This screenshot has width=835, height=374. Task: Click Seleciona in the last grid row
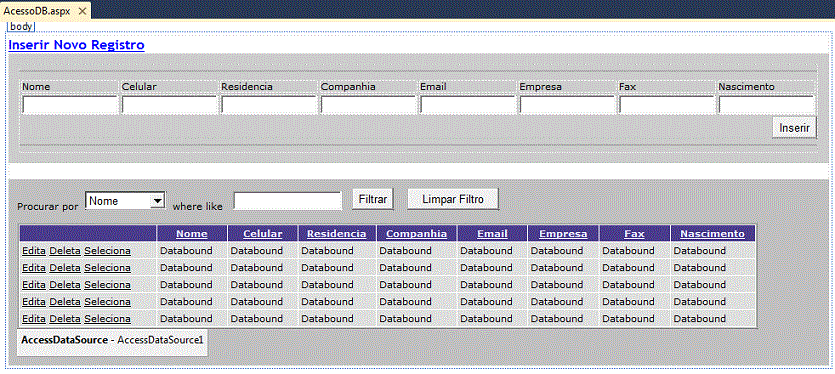coord(108,319)
